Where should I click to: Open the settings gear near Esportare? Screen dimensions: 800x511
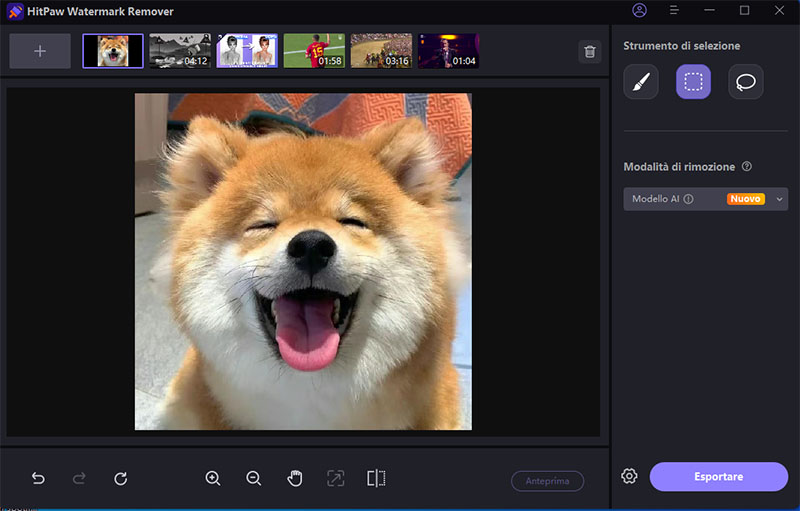tap(629, 477)
